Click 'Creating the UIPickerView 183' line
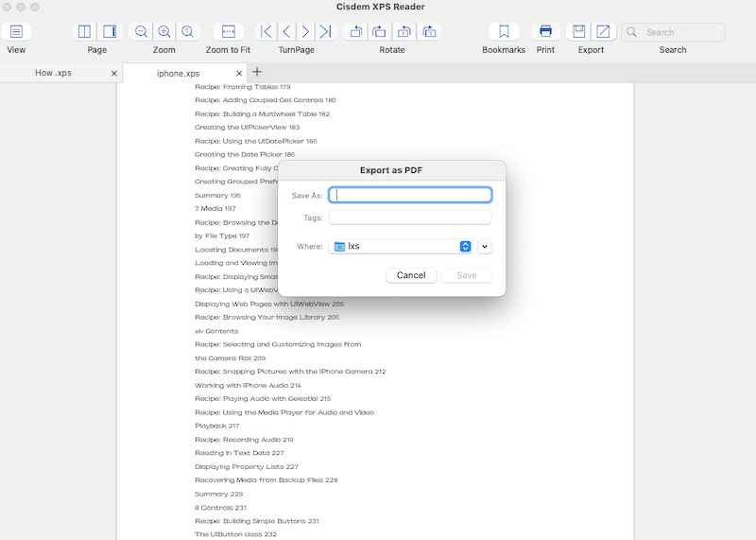 coord(247,128)
